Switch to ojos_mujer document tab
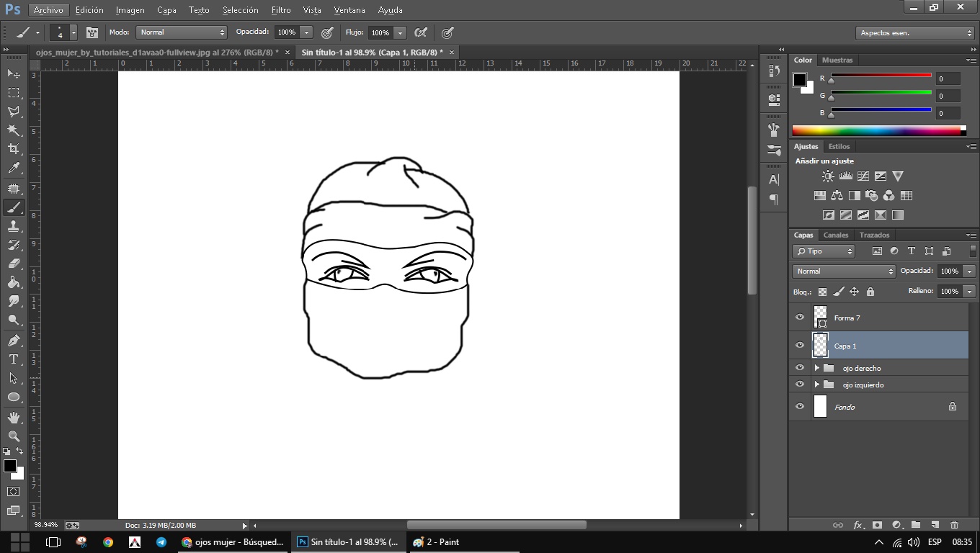This screenshot has width=980, height=553. 157,53
